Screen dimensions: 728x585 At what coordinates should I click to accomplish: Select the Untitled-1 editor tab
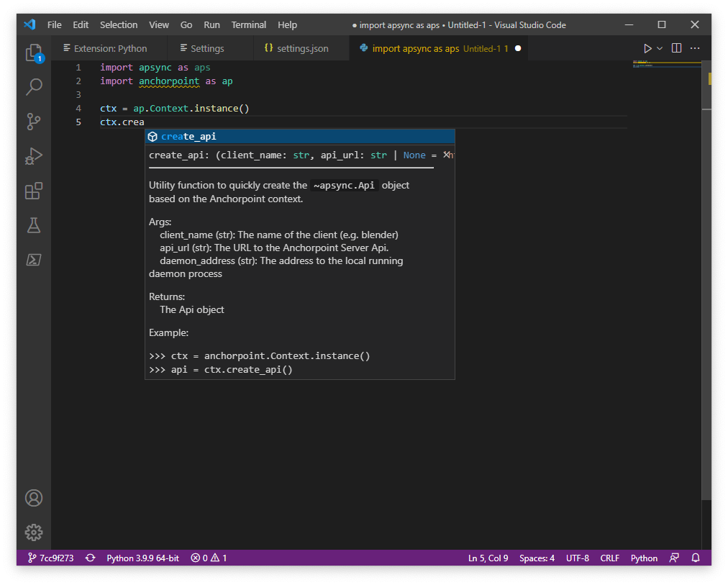[439, 48]
